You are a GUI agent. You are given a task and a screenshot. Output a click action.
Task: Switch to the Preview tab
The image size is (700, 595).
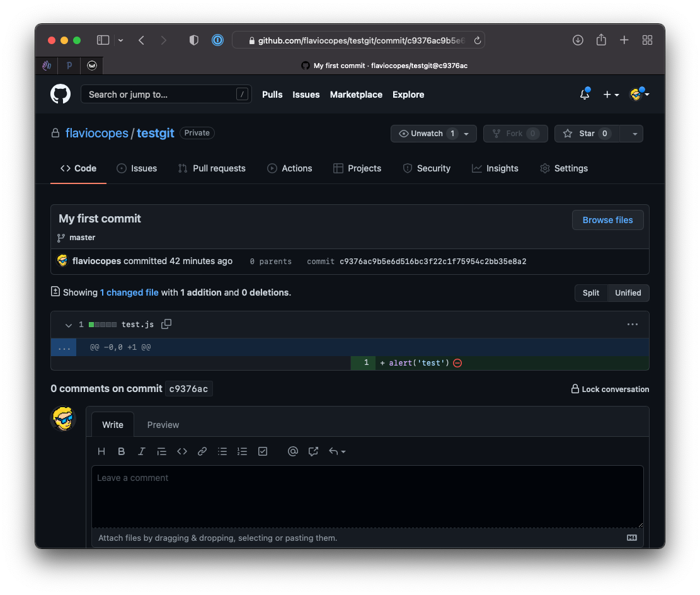(x=163, y=425)
